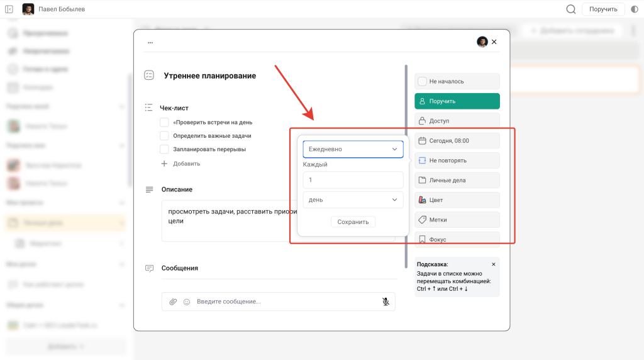Viewport: 644px width, 360px height.
Task: Open the «Цвет» color picker
Action: click(457, 200)
